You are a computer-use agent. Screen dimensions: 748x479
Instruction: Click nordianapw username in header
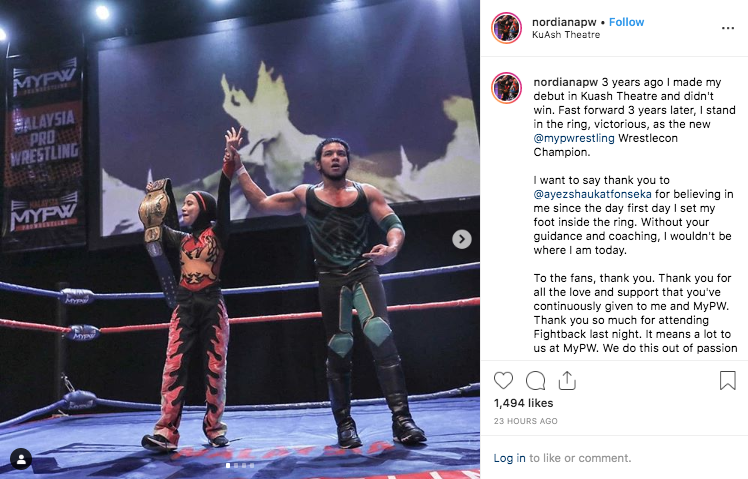[x=564, y=22]
